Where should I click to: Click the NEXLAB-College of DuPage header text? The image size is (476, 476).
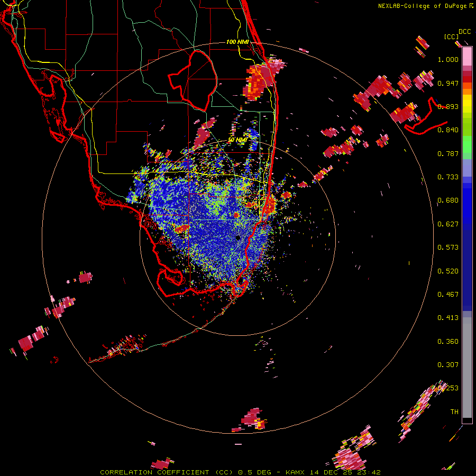pyautogui.click(x=425, y=6)
